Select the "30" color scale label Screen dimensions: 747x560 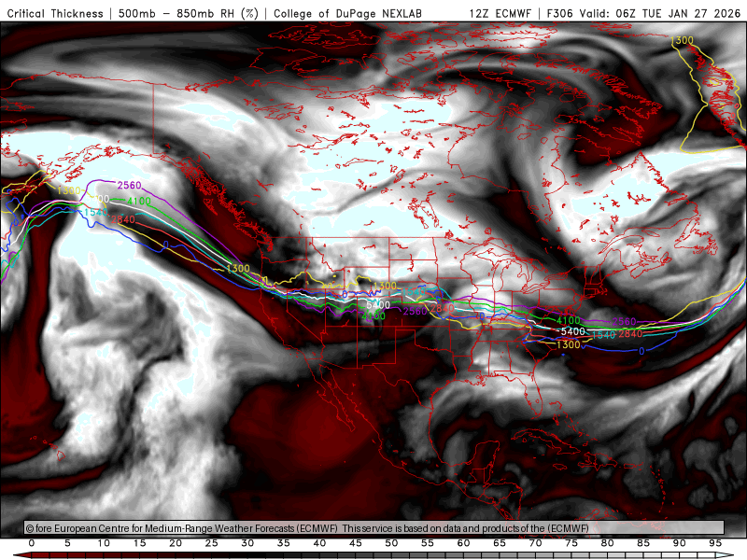click(x=247, y=543)
